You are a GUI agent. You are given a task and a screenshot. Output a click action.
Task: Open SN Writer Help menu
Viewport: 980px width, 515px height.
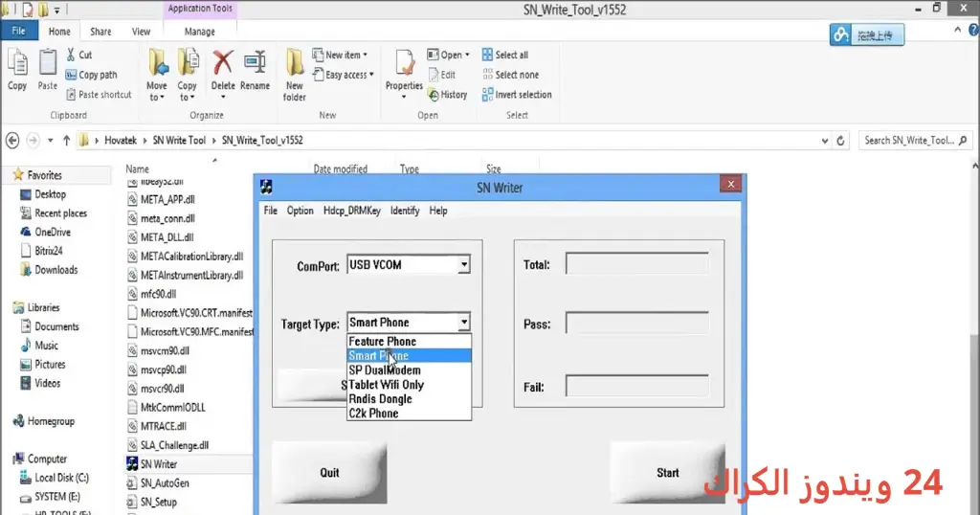pos(438,211)
